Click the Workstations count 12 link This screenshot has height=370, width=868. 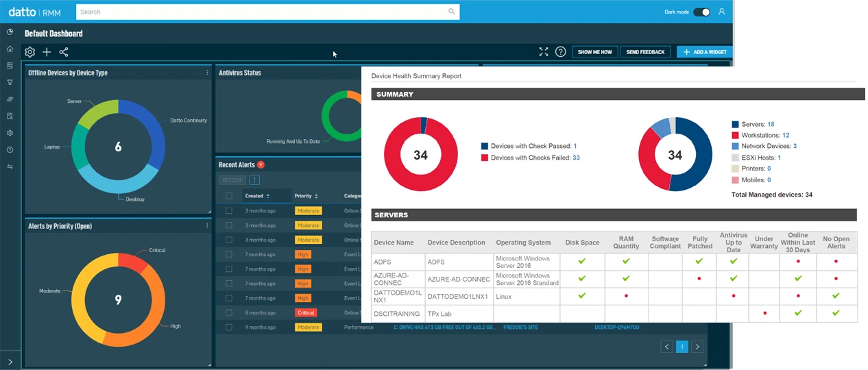pos(786,135)
